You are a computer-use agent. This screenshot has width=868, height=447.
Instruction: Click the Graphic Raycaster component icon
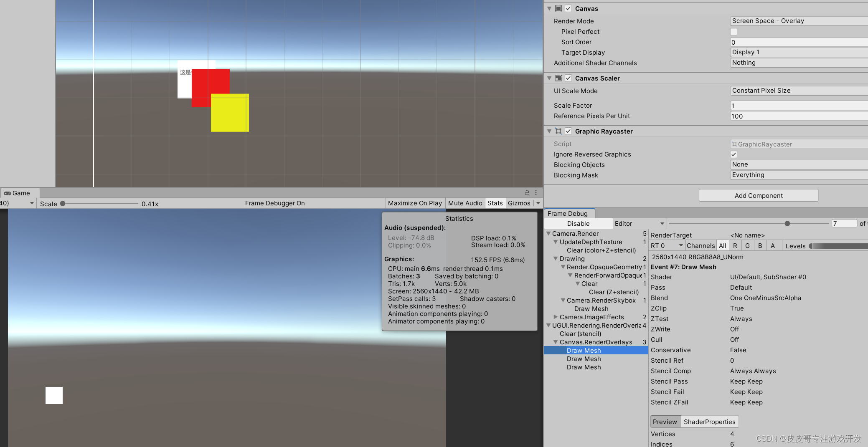click(558, 131)
